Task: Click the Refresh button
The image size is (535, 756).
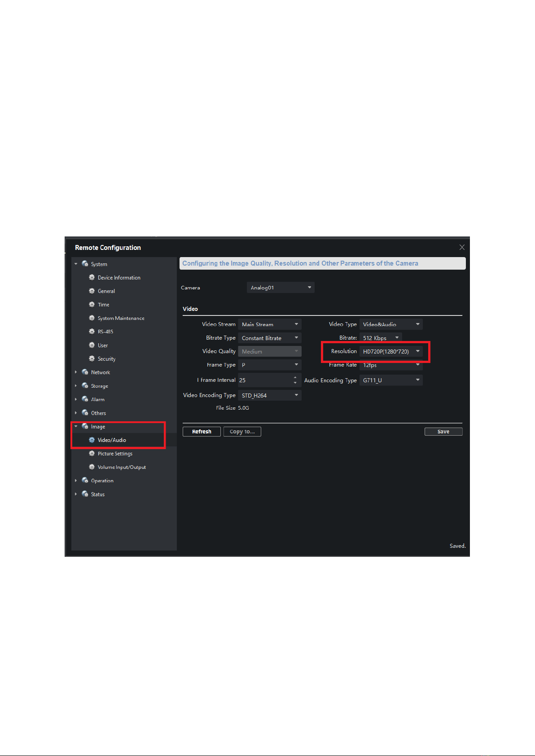Action: pyautogui.click(x=202, y=432)
